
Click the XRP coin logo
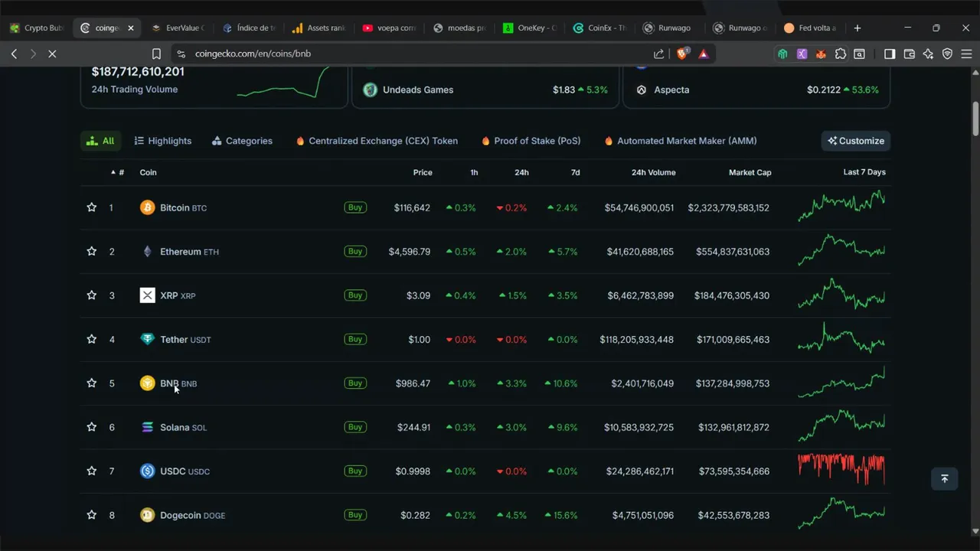pyautogui.click(x=147, y=295)
